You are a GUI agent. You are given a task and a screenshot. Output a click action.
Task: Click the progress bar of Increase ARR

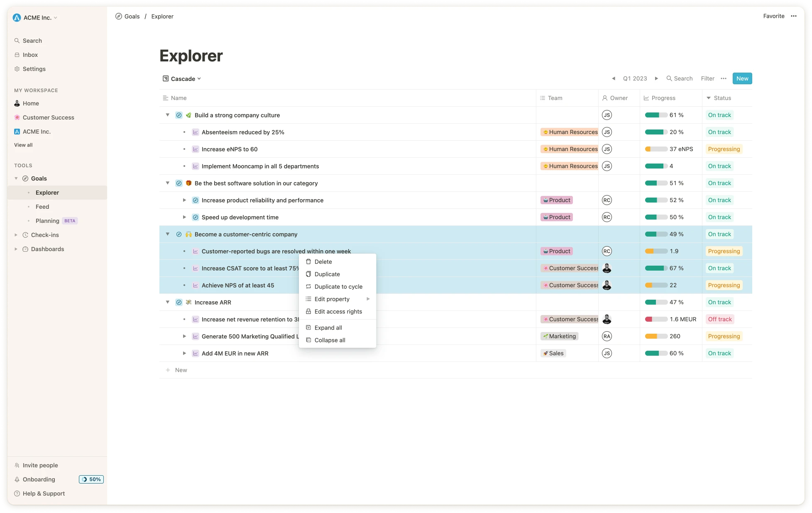coord(655,302)
